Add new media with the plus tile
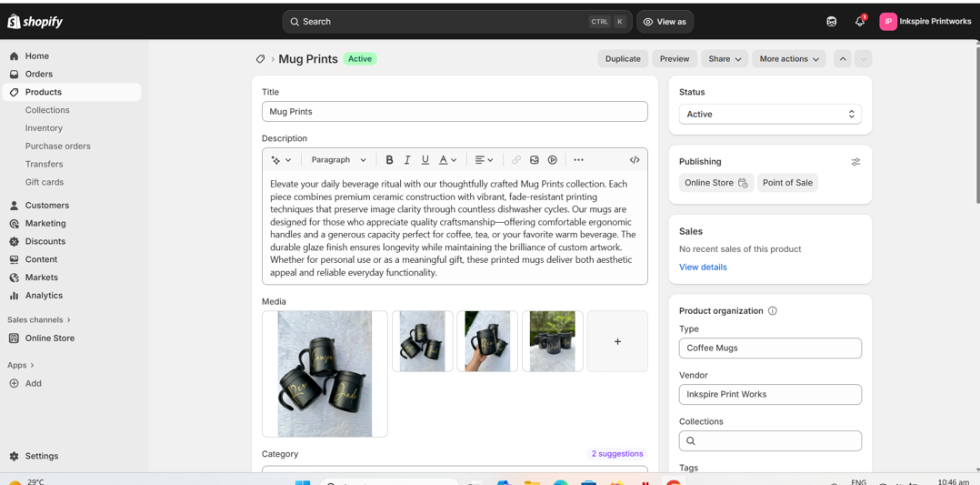The width and height of the screenshot is (980, 485). (x=617, y=342)
